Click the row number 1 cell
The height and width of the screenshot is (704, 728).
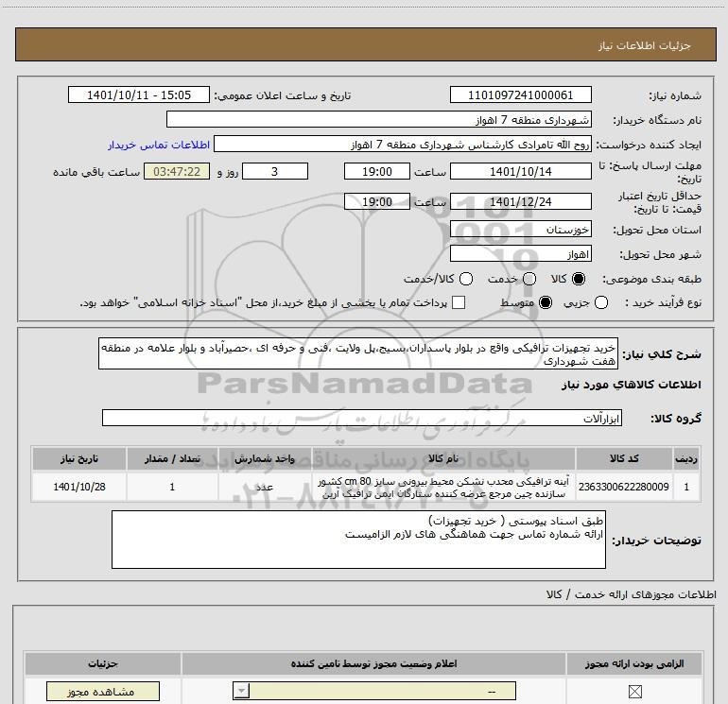(x=686, y=487)
